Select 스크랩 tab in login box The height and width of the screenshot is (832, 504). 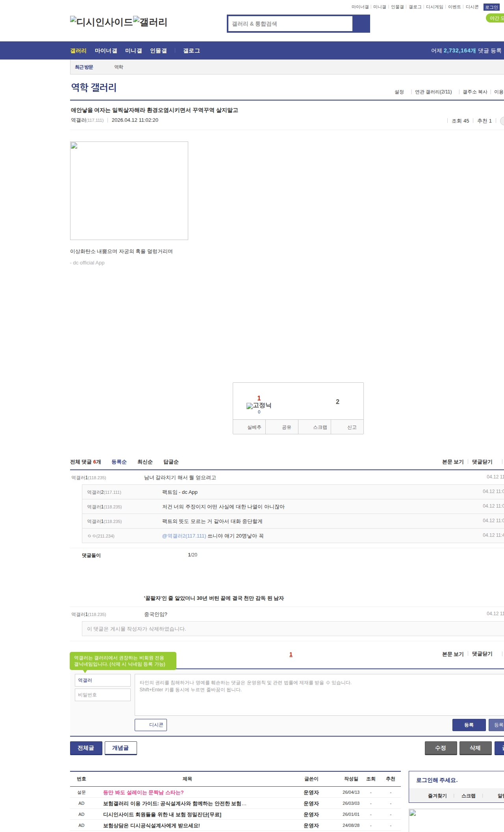click(x=469, y=796)
